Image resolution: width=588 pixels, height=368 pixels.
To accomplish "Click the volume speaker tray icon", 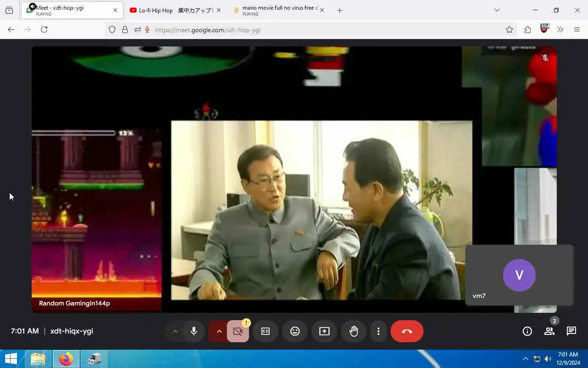I will click(x=548, y=359).
